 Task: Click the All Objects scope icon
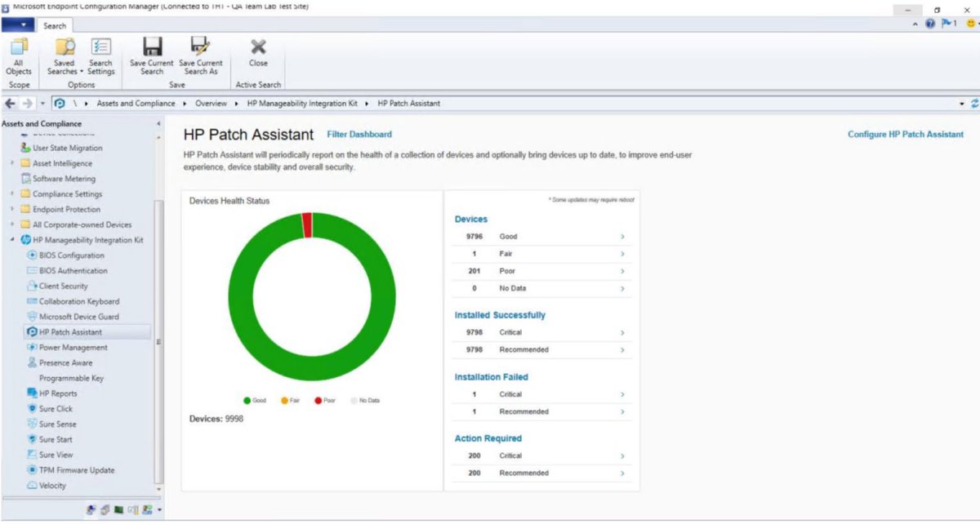pos(18,47)
